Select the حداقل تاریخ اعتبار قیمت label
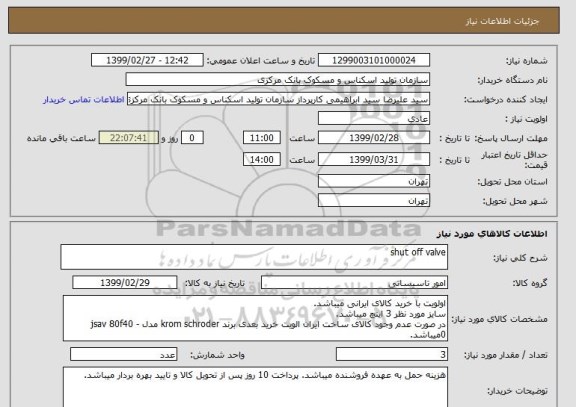The width and height of the screenshot is (576, 407). click(515, 160)
